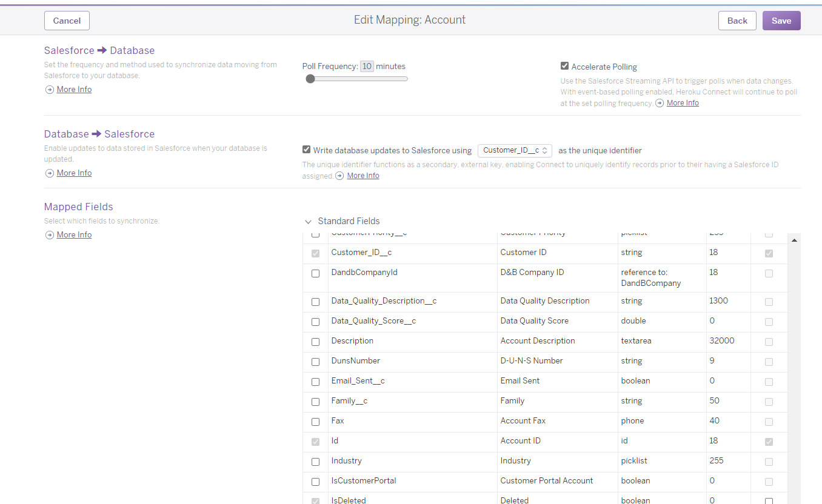Click arrow icon beside Database→Salesforce More Info

(50, 173)
